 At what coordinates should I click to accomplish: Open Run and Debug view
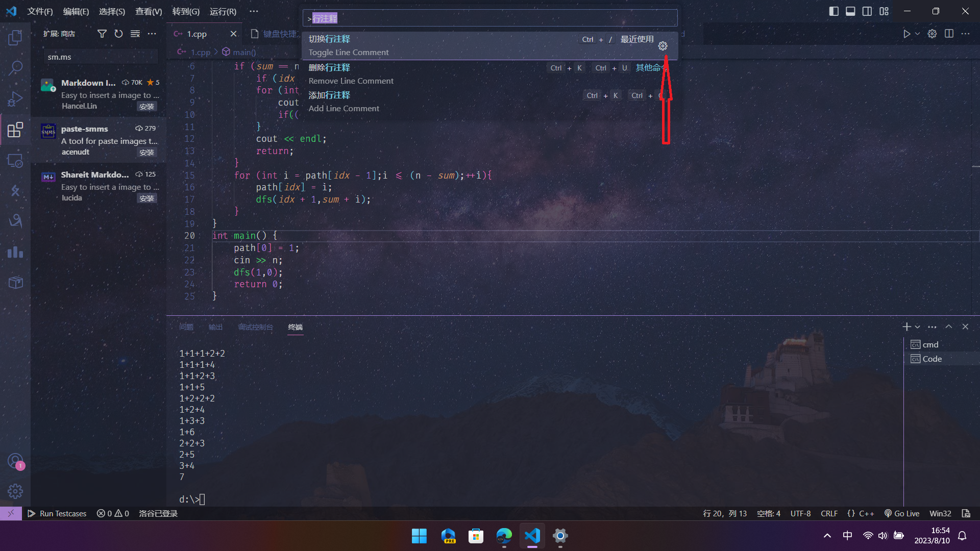(x=15, y=98)
